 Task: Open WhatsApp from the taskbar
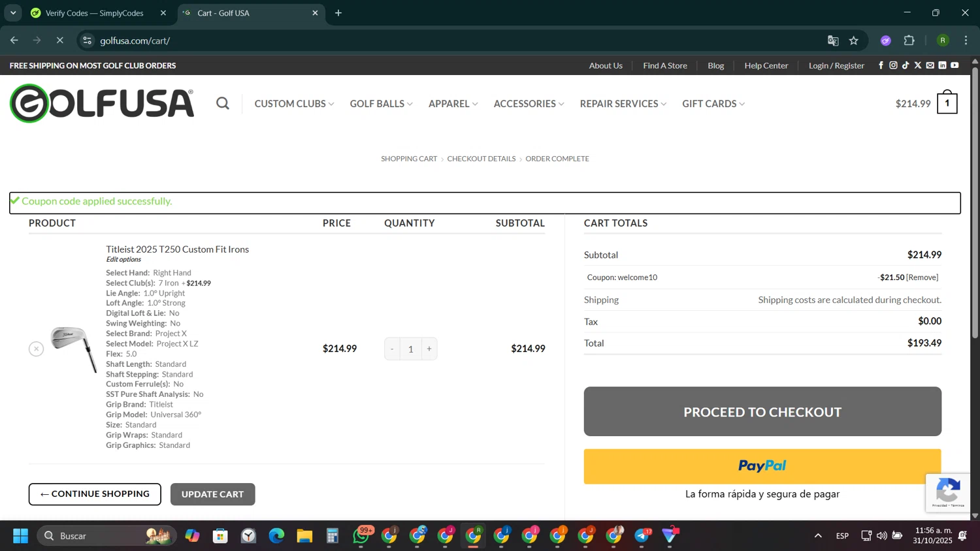click(x=361, y=536)
